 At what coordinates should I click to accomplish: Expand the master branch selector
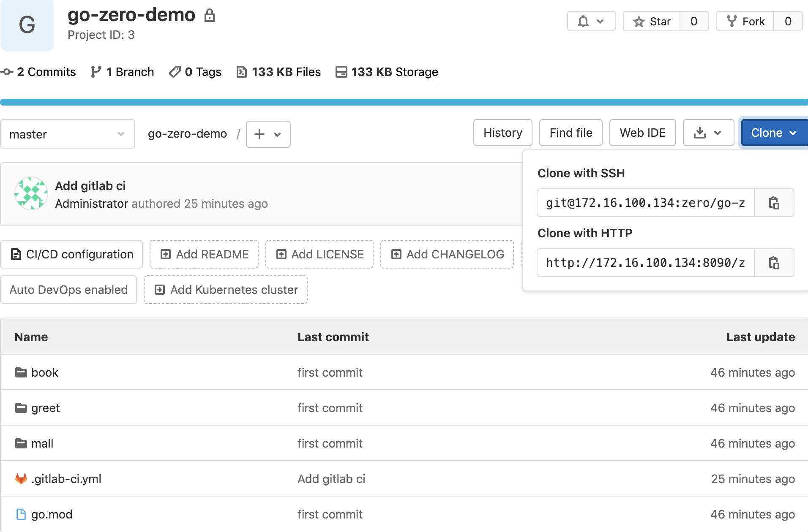coord(68,134)
